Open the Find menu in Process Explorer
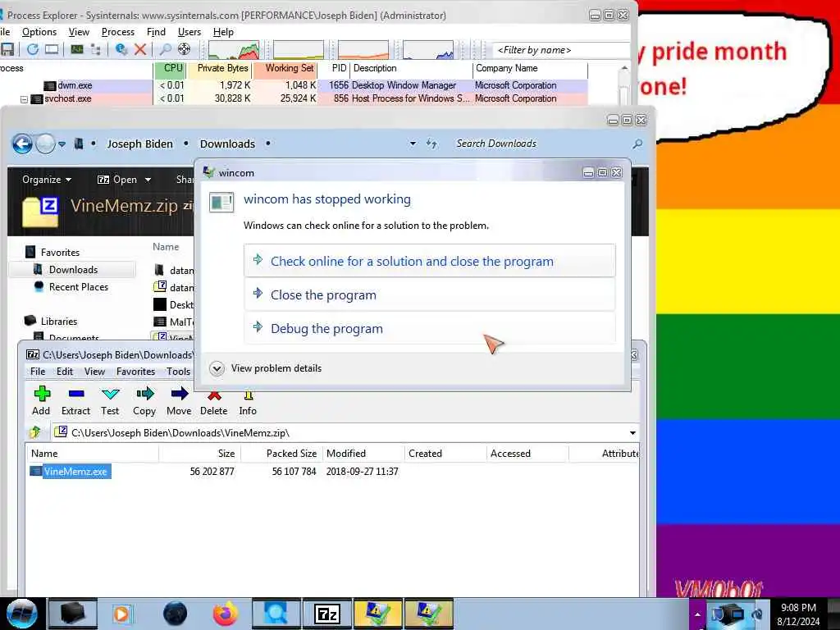 point(157,32)
